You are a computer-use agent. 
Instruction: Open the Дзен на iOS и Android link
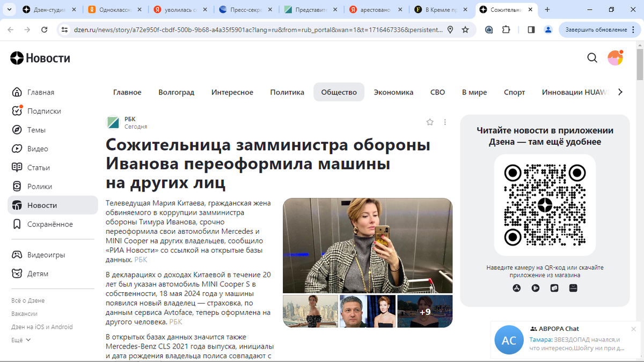(x=42, y=327)
